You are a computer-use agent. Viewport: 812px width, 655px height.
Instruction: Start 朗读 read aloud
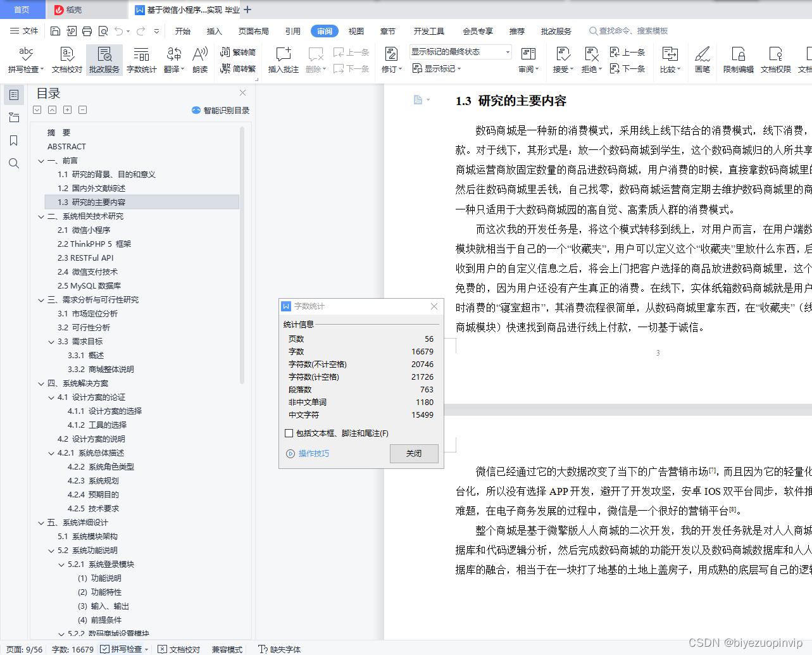click(200, 60)
